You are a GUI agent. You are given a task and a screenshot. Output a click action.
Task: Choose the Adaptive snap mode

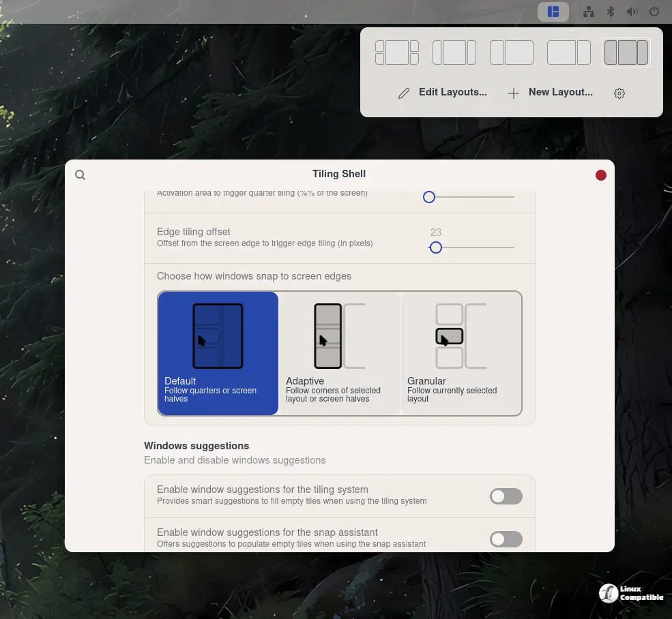(340, 353)
